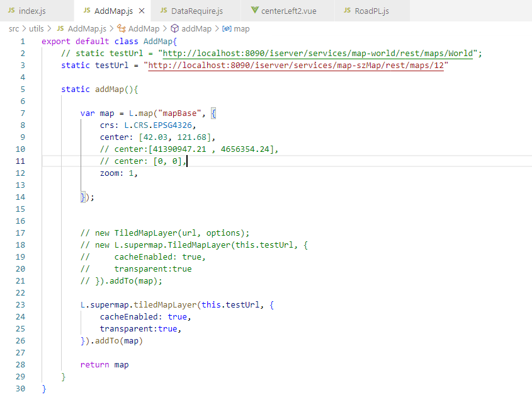
Task: Click line number 30 in the gutter
Action: [20, 389]
